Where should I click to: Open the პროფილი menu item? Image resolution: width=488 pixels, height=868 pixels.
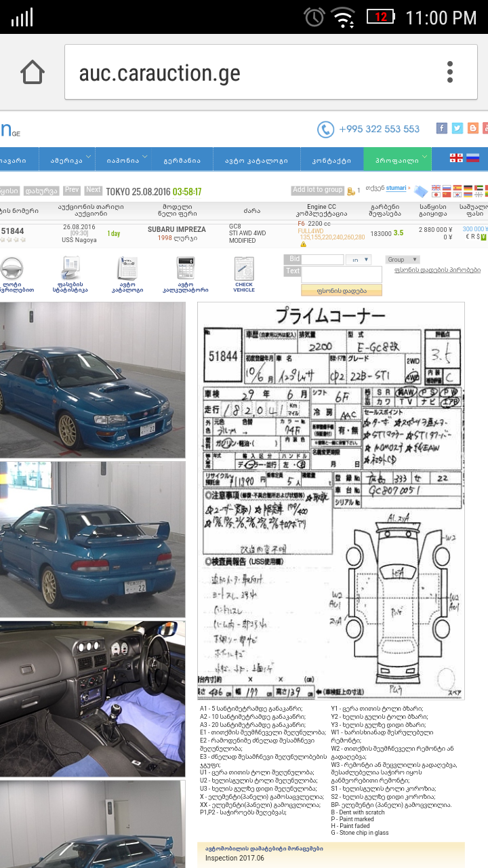click(x=397, y=161)
